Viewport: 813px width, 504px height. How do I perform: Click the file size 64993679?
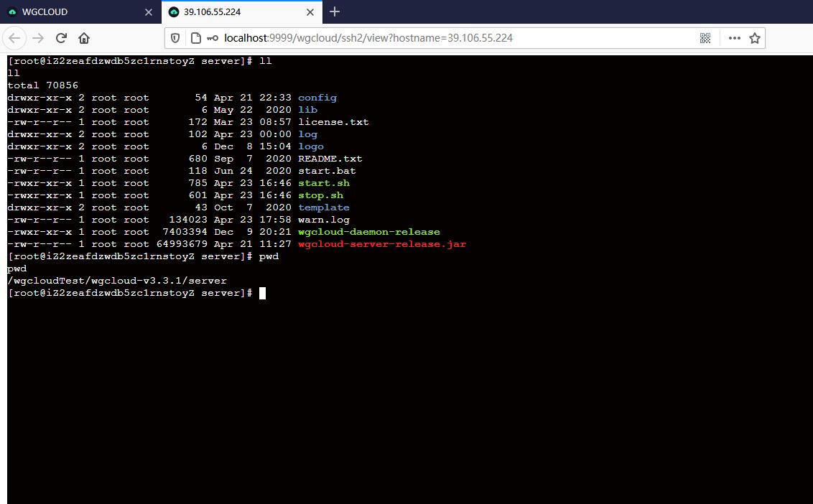click(x=182, y=243)
